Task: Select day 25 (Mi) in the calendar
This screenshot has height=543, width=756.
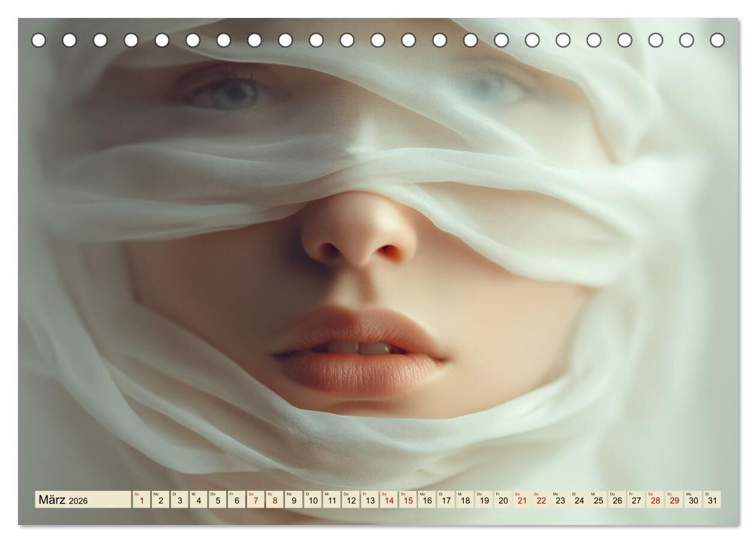Action: 598,500
